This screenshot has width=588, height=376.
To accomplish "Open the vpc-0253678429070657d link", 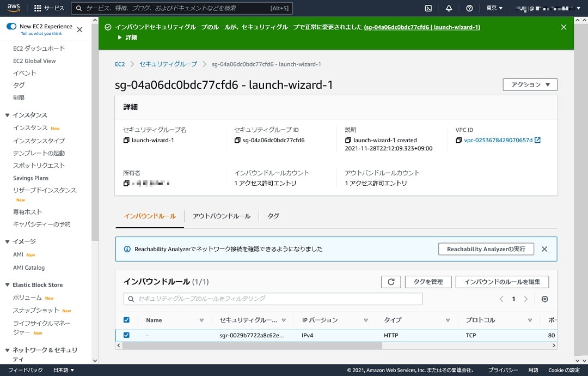I will click(498, 140).
